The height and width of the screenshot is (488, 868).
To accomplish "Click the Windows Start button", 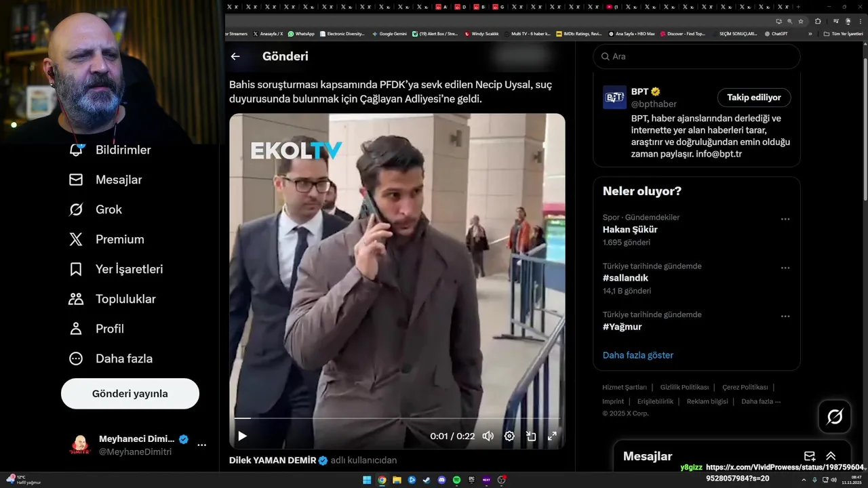I will 367,480.
